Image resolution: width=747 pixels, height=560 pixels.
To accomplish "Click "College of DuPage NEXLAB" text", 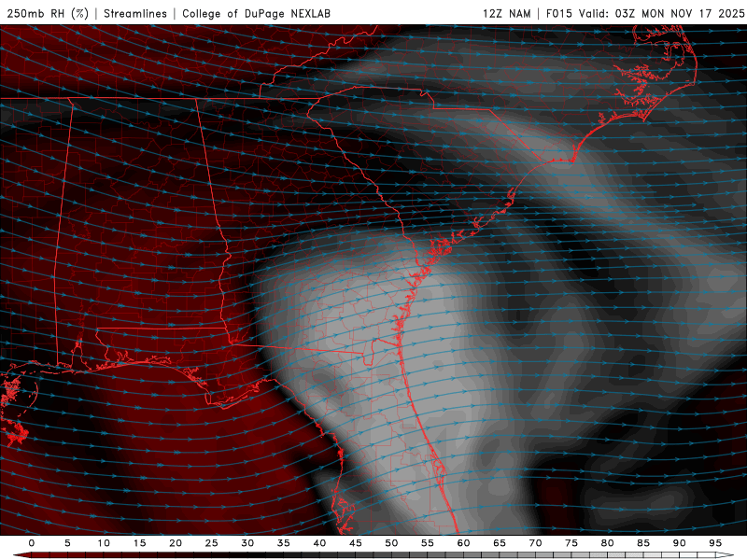I will point(256,13).
